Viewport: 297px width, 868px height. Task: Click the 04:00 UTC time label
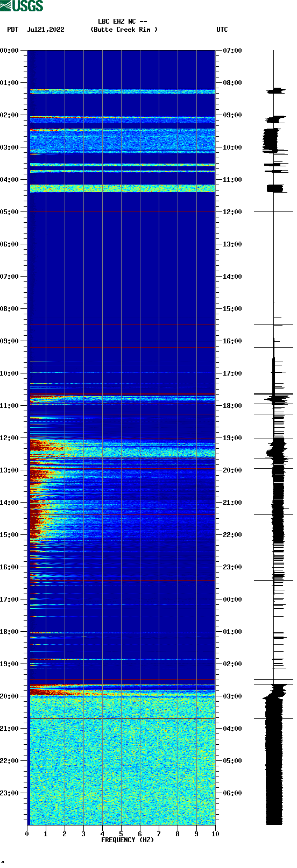(x=232, y=729)
